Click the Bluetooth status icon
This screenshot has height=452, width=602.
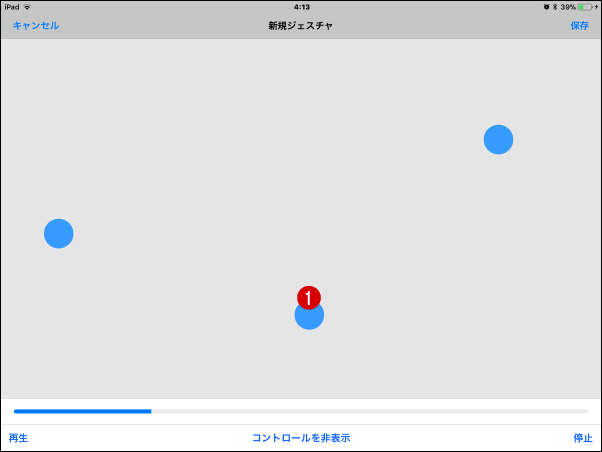point(555,7)
